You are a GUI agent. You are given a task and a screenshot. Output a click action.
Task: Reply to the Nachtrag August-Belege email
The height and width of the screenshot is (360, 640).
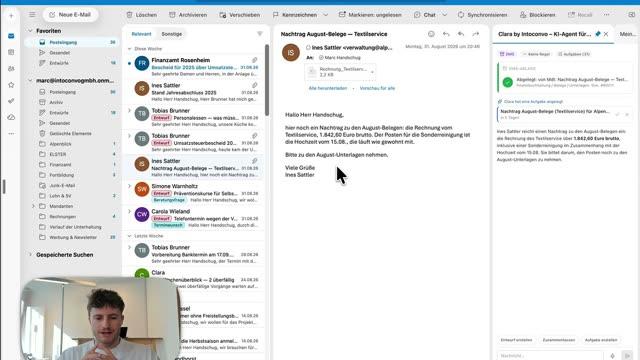(x=446, y=34)
